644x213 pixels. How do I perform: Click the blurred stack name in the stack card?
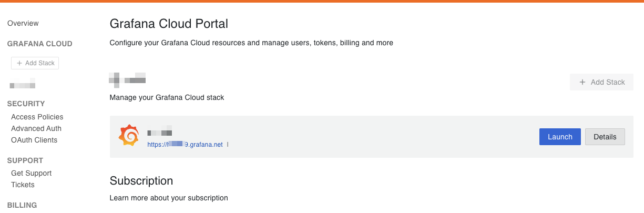click(160, 133)
